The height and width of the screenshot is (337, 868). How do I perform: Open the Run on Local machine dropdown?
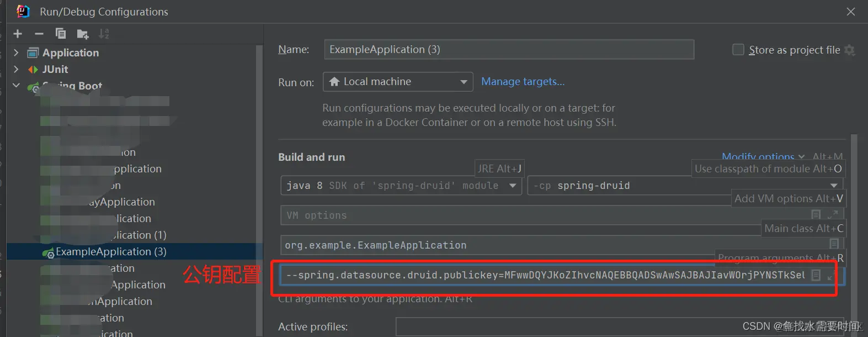coord(398,82)
